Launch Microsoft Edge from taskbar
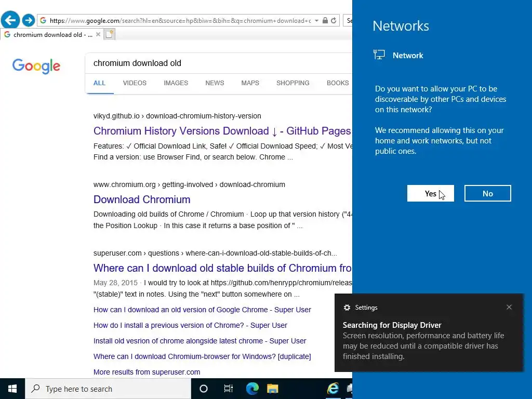The width and height of the screenshot is (532, 399). point(252,389)
